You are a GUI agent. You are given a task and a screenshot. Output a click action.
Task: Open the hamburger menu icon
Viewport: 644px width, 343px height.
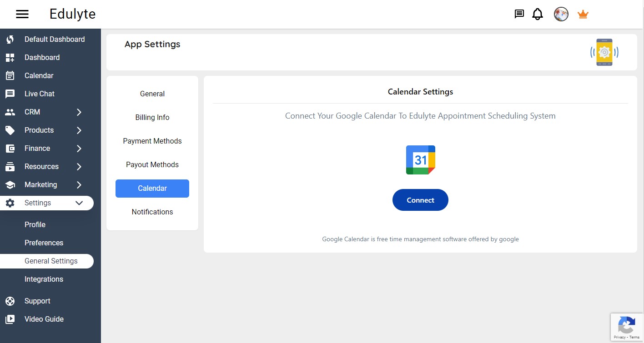click(22, 14)
